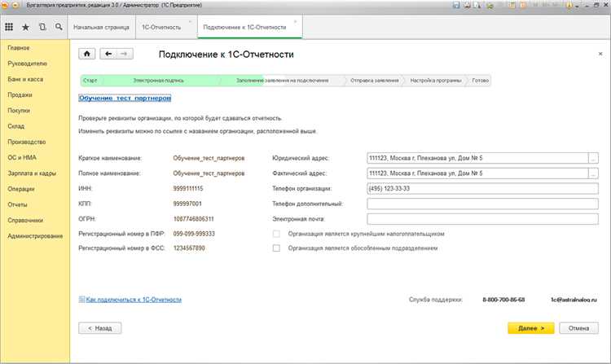
Task: Click the Готово progress step
Action: 480,81
